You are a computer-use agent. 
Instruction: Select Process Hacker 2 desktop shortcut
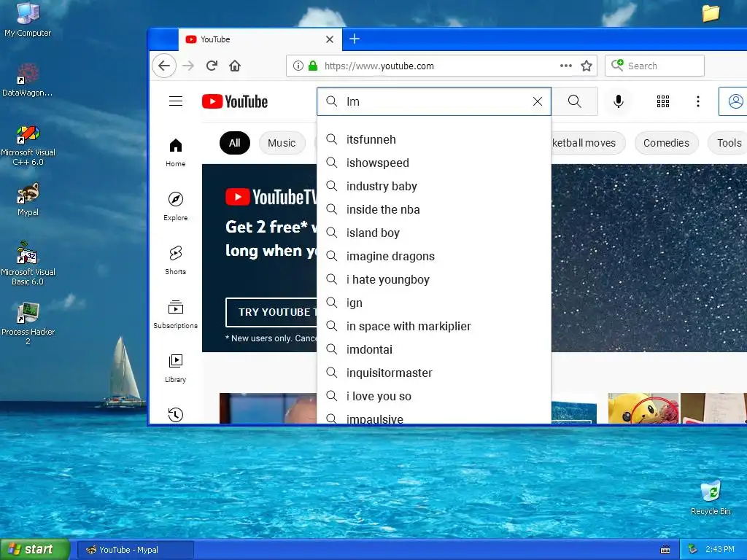pyautogui.click(x=28, y=324)
